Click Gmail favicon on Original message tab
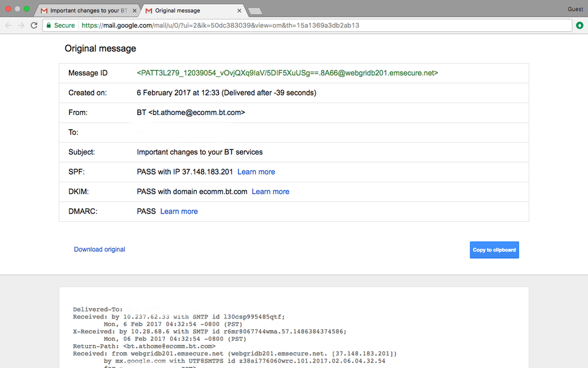588x368 pixels. [149, 11]
